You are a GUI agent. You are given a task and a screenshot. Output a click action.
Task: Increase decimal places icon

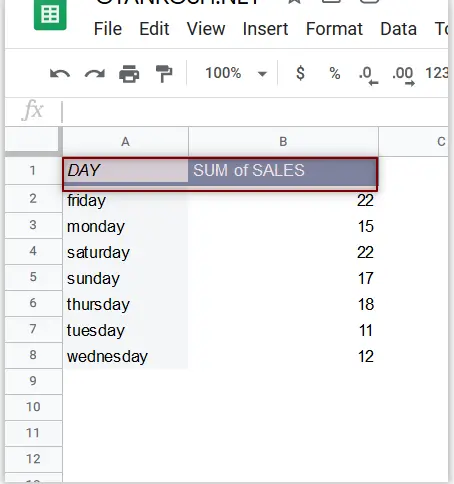[403, 75]
